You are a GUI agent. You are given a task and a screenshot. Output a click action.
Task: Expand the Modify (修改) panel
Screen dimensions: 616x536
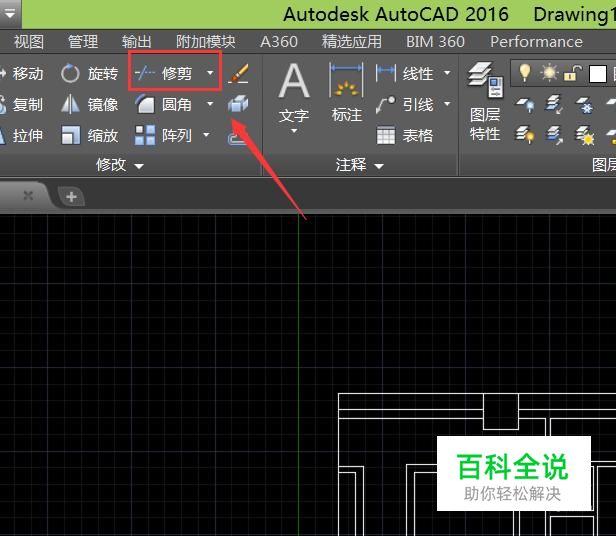[120, 165]
